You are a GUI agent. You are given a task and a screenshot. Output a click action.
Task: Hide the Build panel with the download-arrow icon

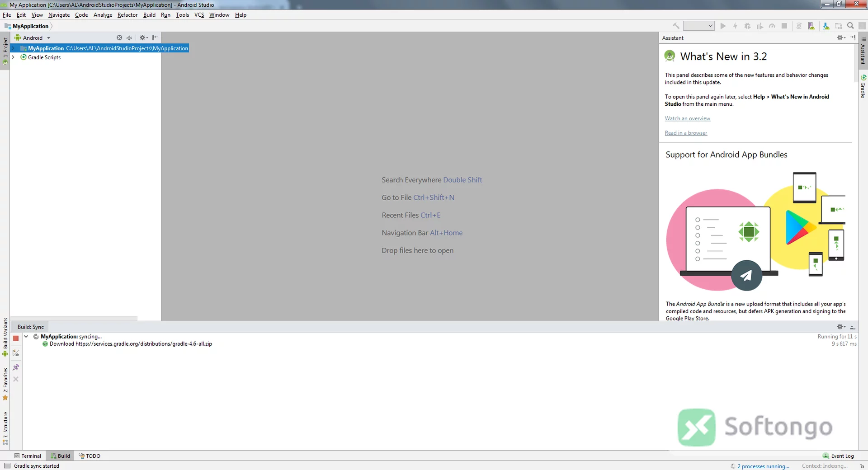pyautogui.click(x=853, y=326)
